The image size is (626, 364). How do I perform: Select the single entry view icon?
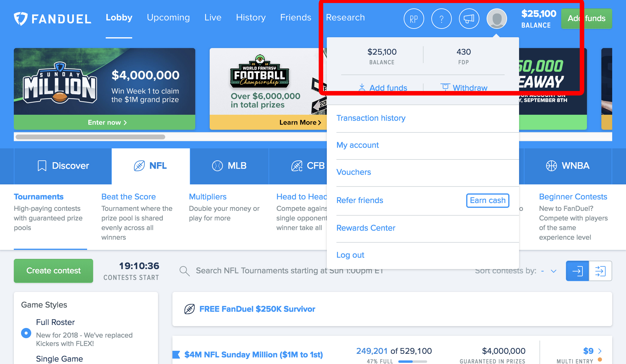[577, 271]
